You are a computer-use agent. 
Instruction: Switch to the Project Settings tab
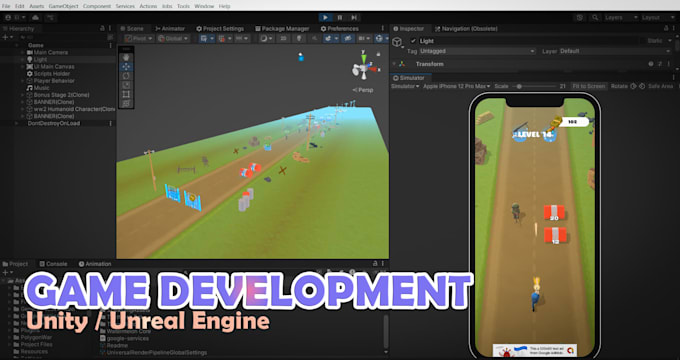(x=220, y=28)
